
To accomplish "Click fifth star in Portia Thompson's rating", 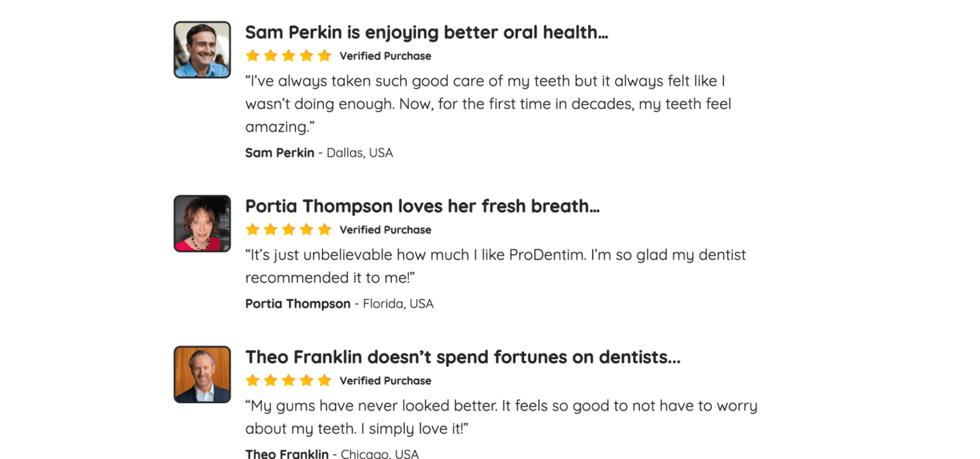I will coord(325,229).
